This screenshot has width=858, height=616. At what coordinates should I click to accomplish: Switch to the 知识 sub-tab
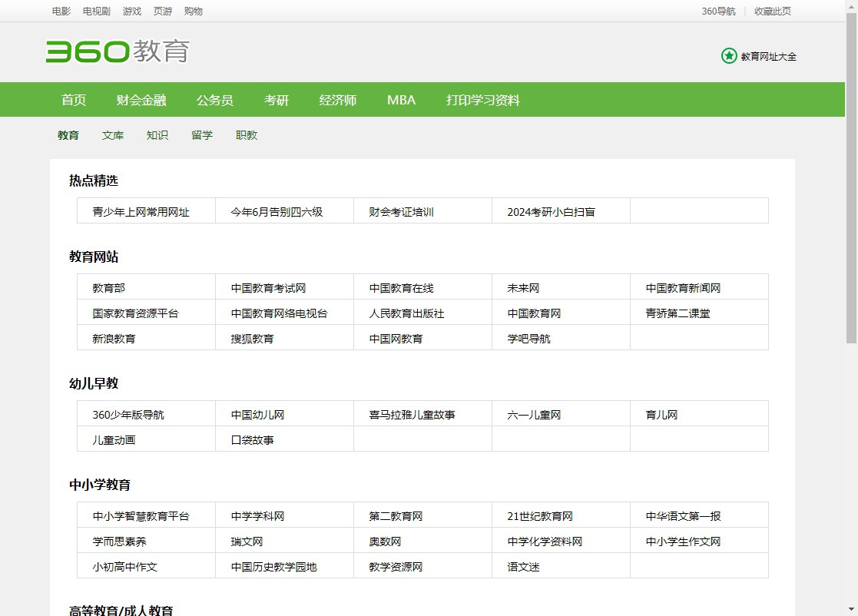point(157,135)
